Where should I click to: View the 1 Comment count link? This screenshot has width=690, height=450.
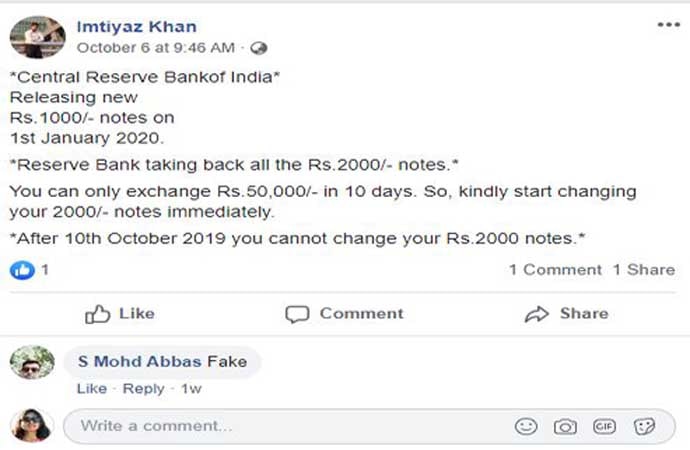pyautogui.click(x=555, y=269)
